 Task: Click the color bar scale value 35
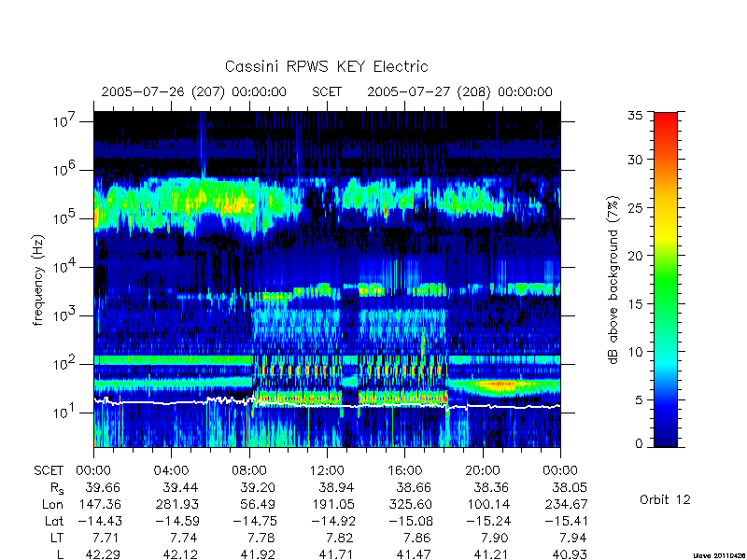point(635,115)
